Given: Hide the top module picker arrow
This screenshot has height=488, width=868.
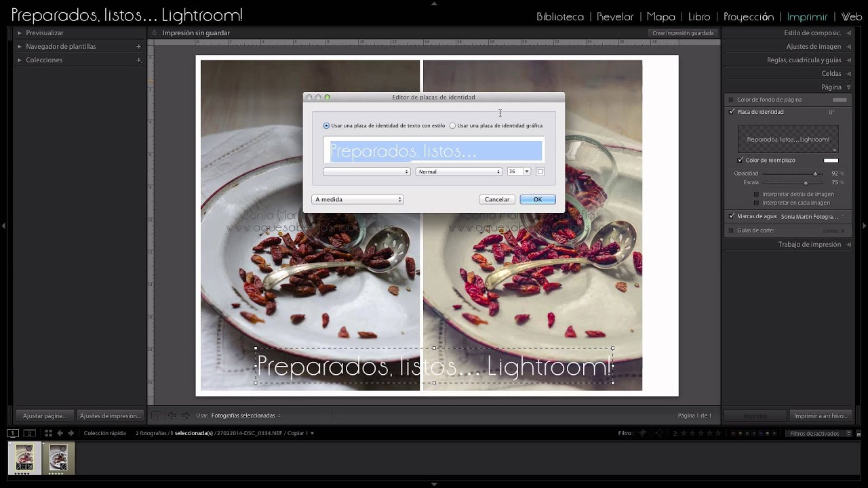Looking at the screenshot, I should tap(434, 3).
